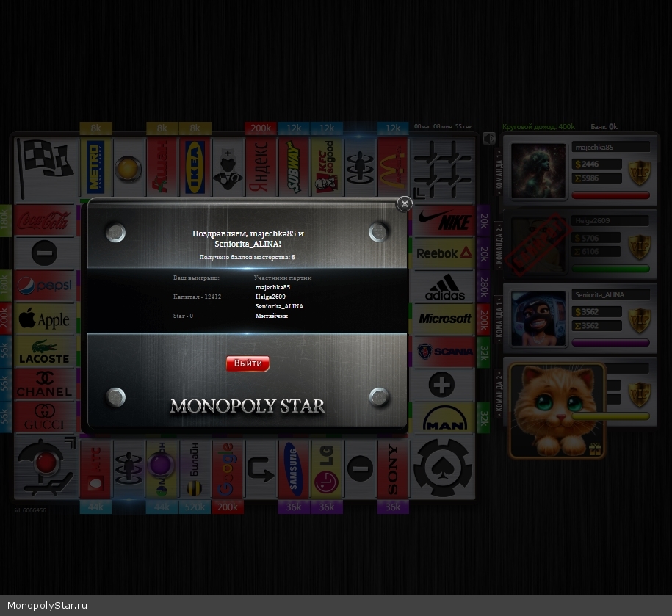Click the yellow button cell next to METRO
This screenshot has height=616, width=672.
coord(129,167)
